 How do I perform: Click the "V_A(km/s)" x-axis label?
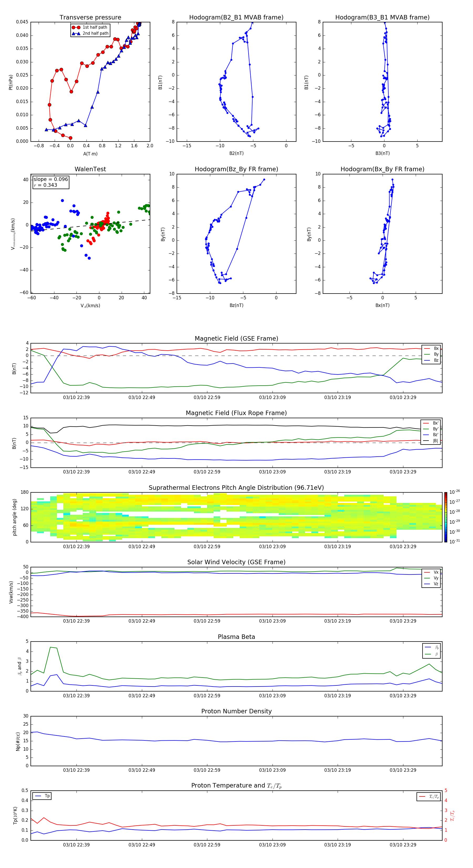pos(90,306)
